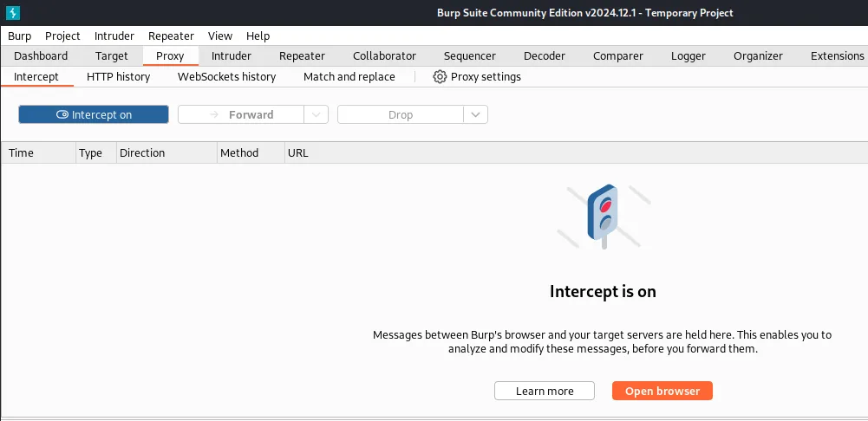Viewport: 868px width, 421px height.
Task: Open the HTTP history sub-tab
Action: [119, 77]
